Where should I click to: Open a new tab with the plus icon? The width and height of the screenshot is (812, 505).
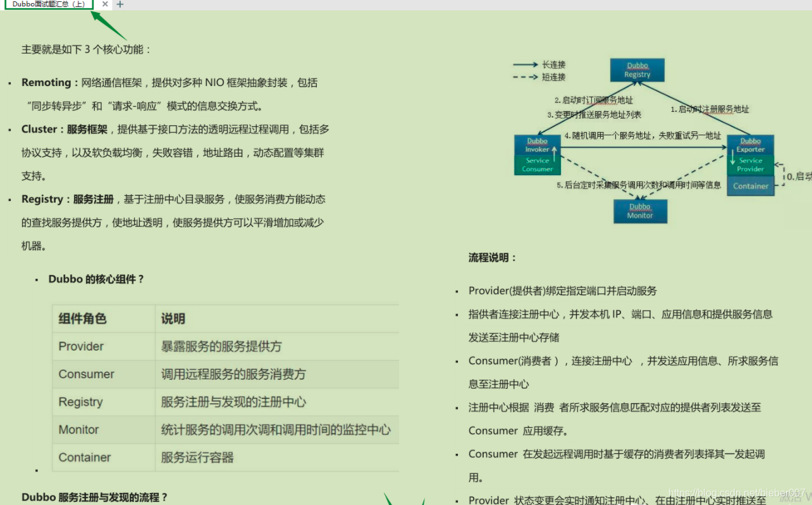[120, 4]
